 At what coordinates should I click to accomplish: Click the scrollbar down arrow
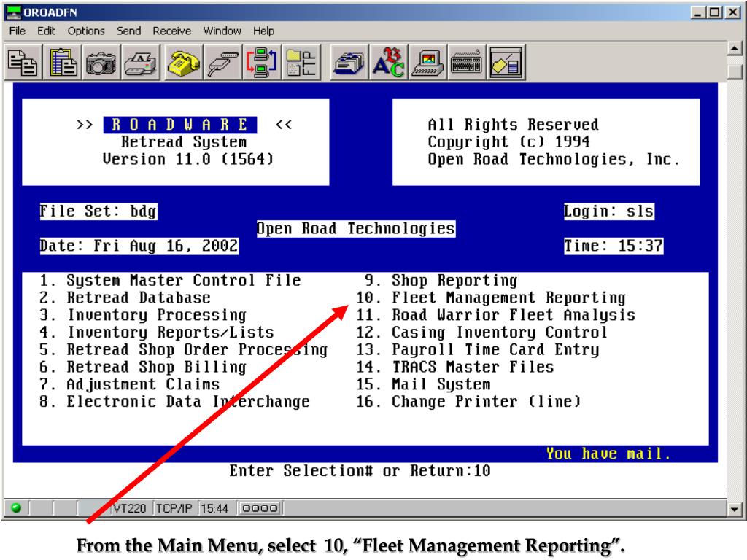pyautogui.click(x=735, y=509)
